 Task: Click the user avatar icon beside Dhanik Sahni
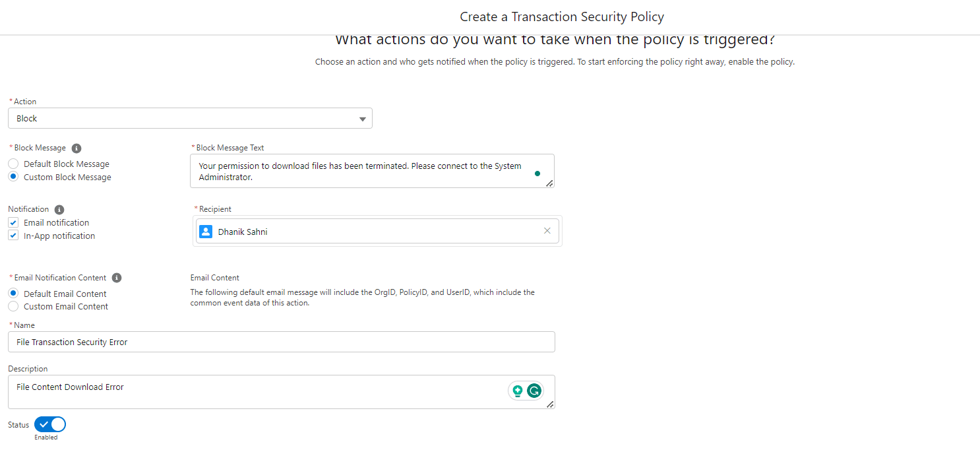click(206, 232)
